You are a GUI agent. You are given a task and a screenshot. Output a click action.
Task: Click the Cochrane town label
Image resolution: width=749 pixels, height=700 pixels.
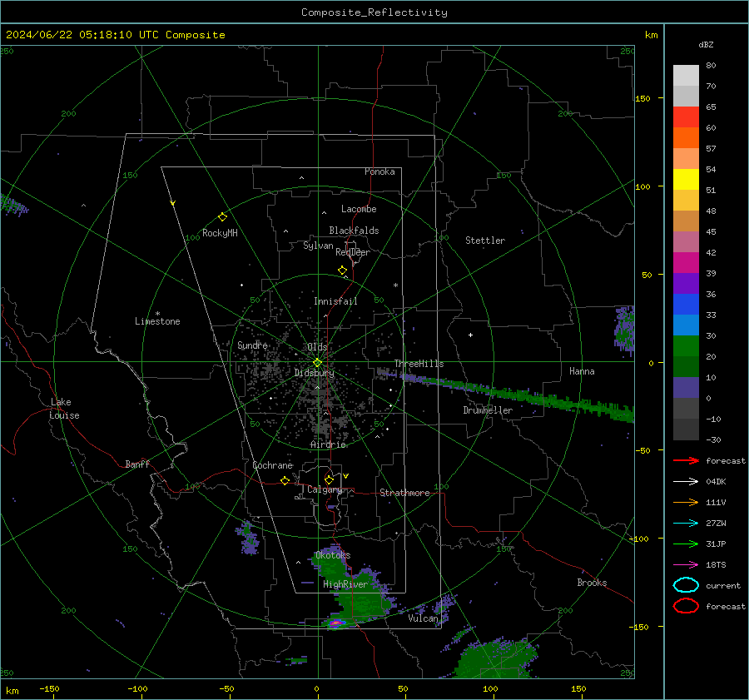coord(272,465)
